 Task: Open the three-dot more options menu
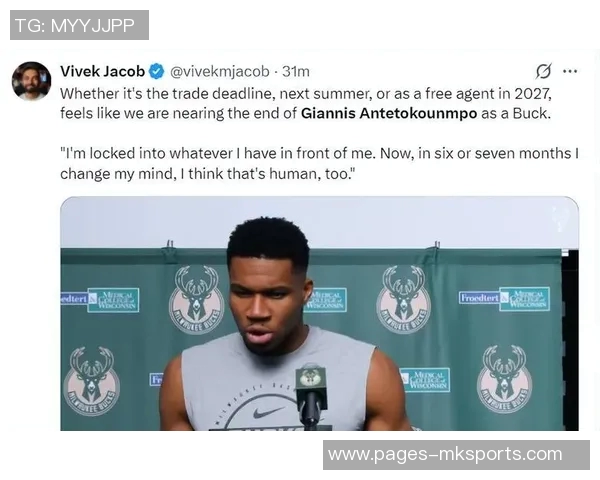pos(570,71)
